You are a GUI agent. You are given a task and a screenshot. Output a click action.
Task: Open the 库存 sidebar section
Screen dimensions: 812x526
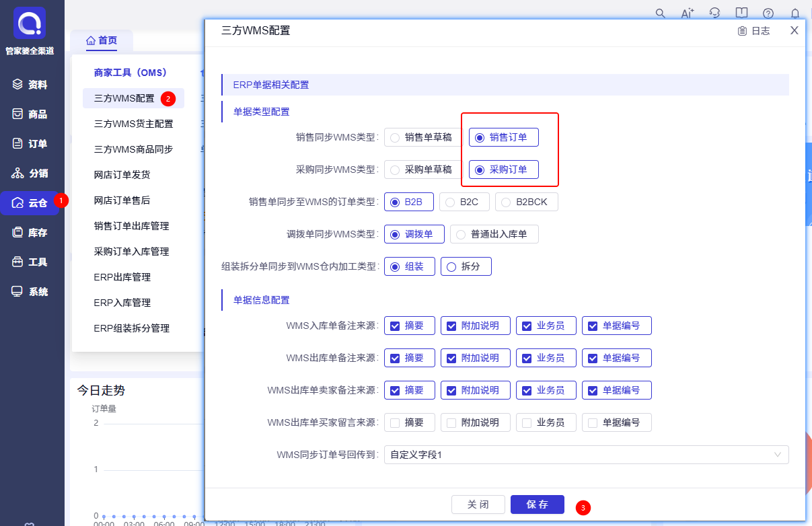30,233
